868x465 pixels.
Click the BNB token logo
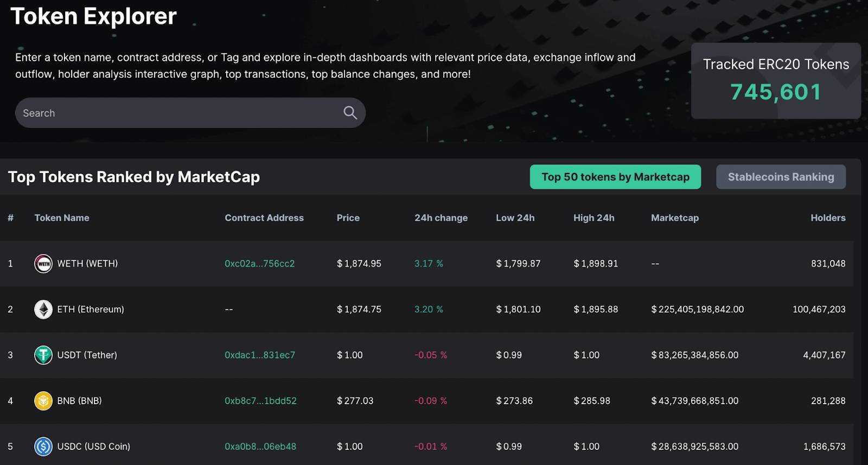[x=43, y=401]
